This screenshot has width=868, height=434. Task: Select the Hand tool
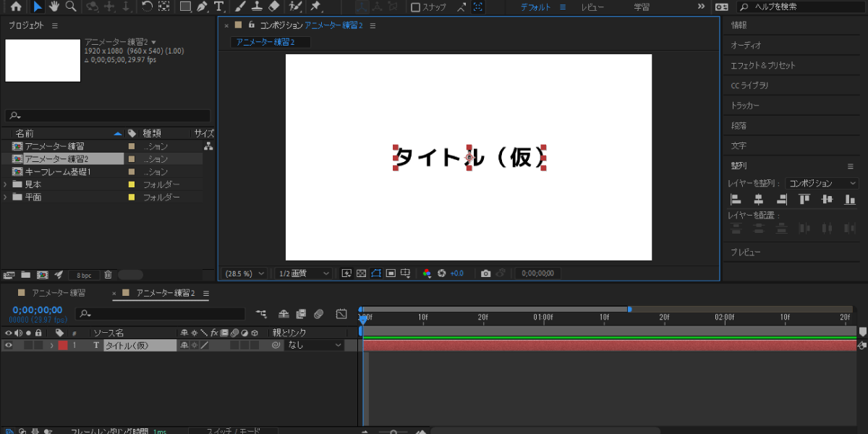[x=54, y=7]
